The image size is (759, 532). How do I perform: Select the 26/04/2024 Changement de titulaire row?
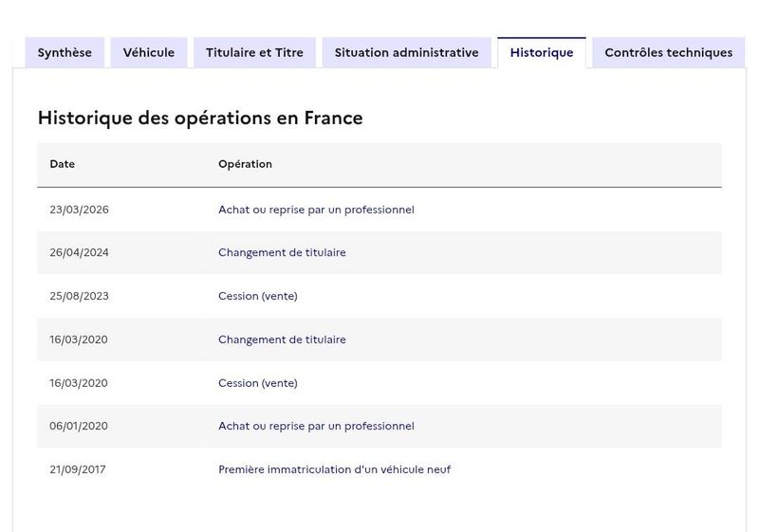click(379, 252)
